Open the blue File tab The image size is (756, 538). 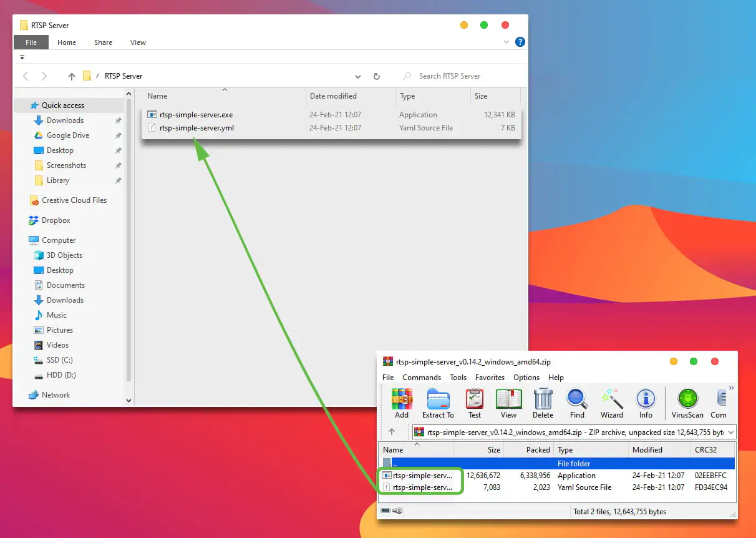31,42
